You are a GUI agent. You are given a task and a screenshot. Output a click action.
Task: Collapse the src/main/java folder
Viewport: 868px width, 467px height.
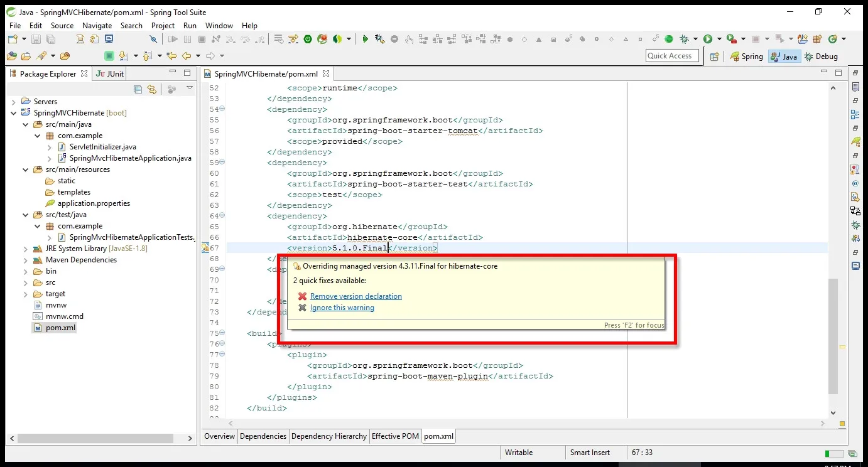(x=25, y=124)
